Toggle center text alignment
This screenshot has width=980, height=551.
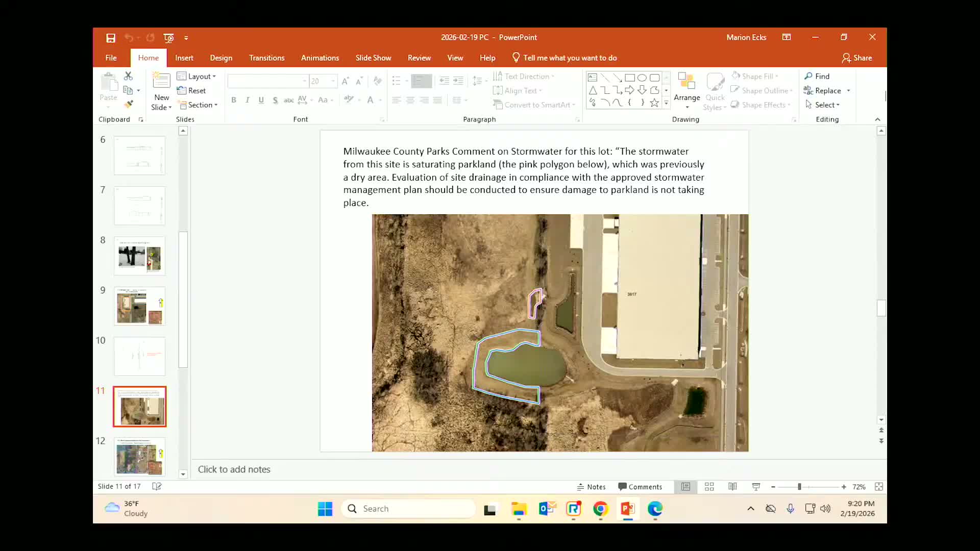pyautogui.click(x=410, y=100)
